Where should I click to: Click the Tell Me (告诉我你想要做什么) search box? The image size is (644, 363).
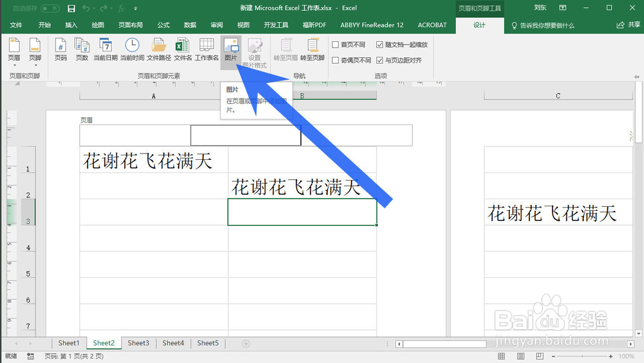tap(543, 26)
